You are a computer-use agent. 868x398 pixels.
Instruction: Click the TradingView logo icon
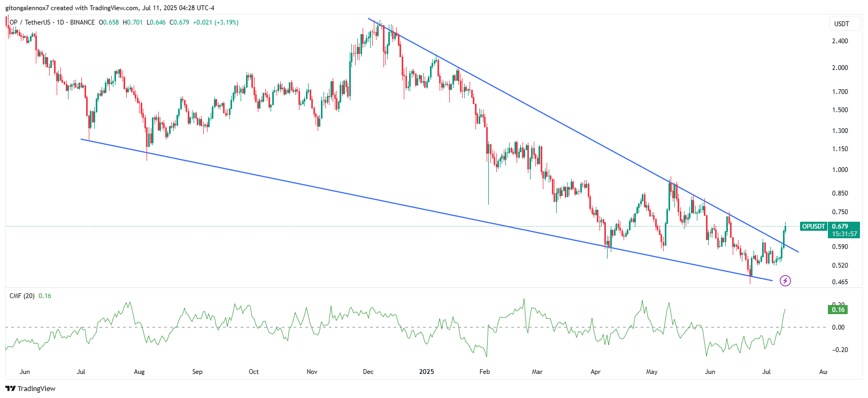(10, 388)
